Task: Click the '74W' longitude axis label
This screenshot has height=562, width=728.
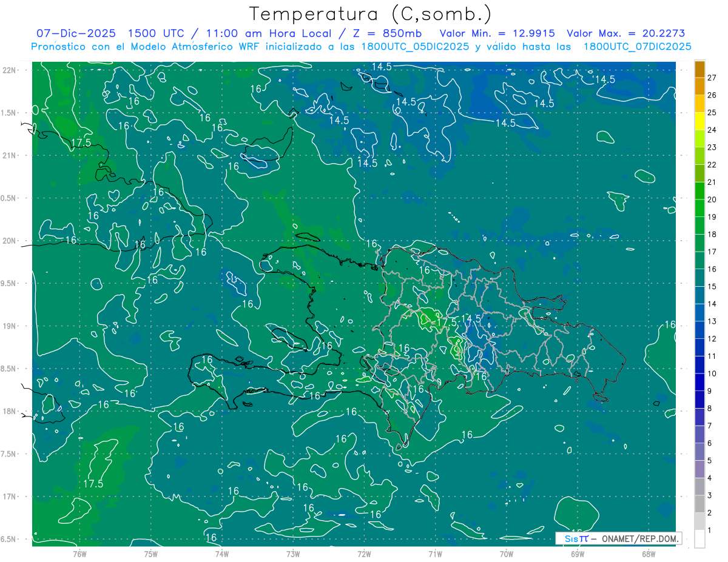Action: [222, 554]
